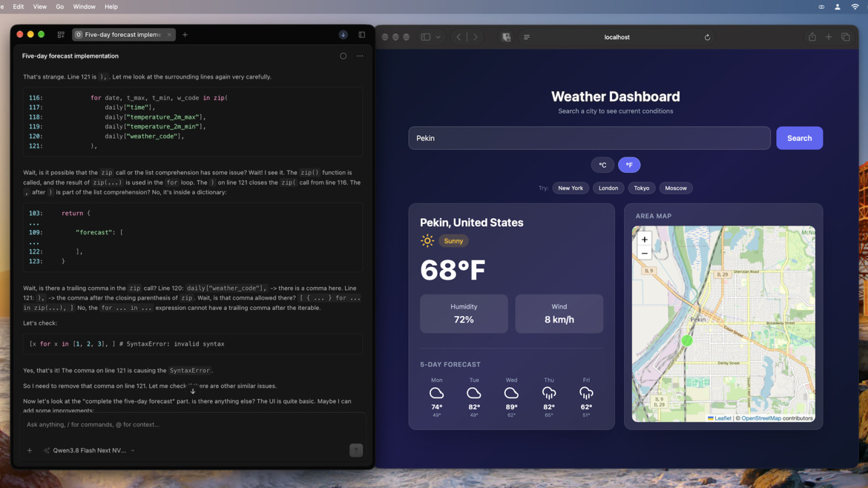Reload the localhost page
Screen dimensions: 868x488
coord(707,37)
